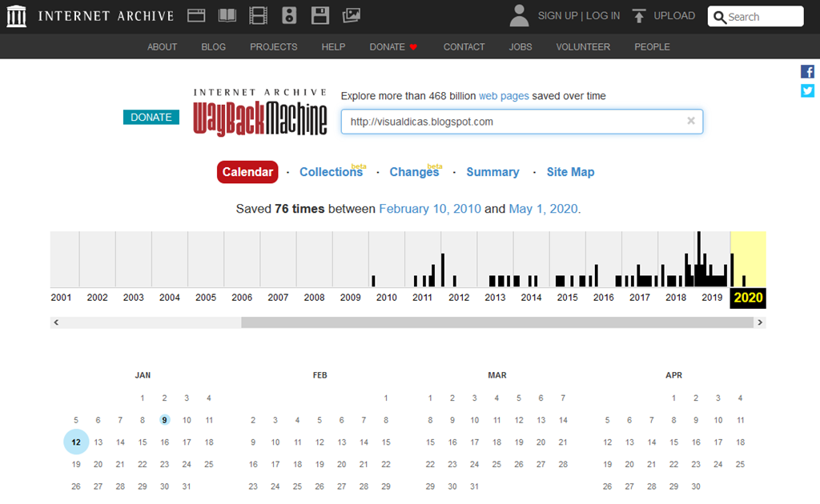Click the Wayback URL input field
The height and width of the screenshot is (504, 820).
point(522,122)
